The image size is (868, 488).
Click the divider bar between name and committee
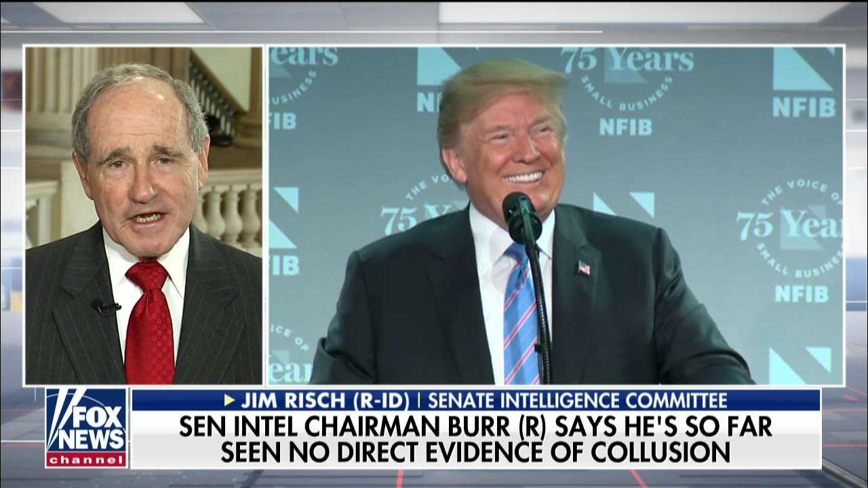tap(418, 400)
